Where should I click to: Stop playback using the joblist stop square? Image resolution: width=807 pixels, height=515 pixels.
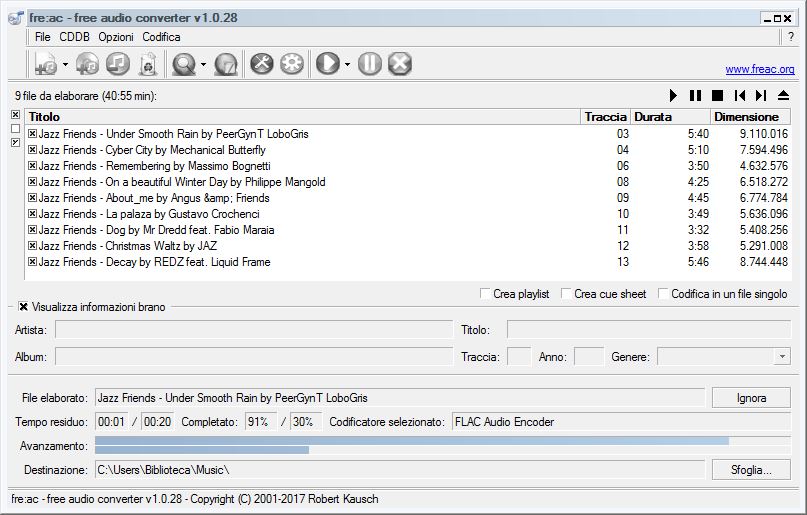click(717, 96)
